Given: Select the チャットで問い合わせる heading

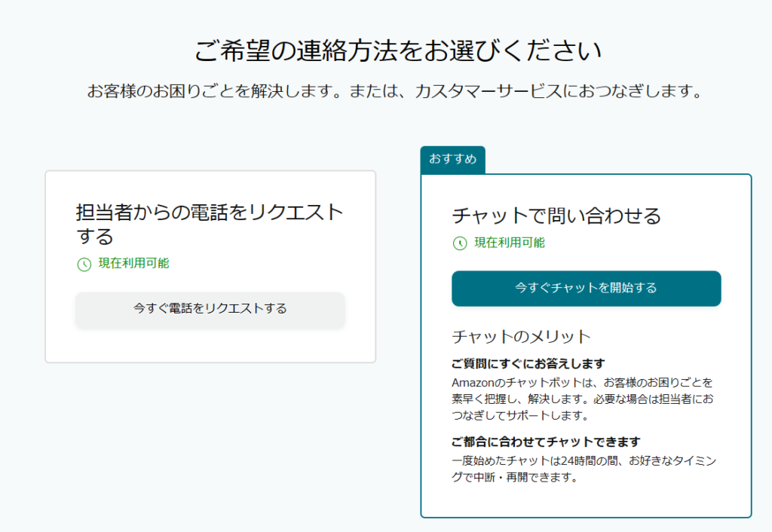Looking at the screenshot, I should [556, 216].
